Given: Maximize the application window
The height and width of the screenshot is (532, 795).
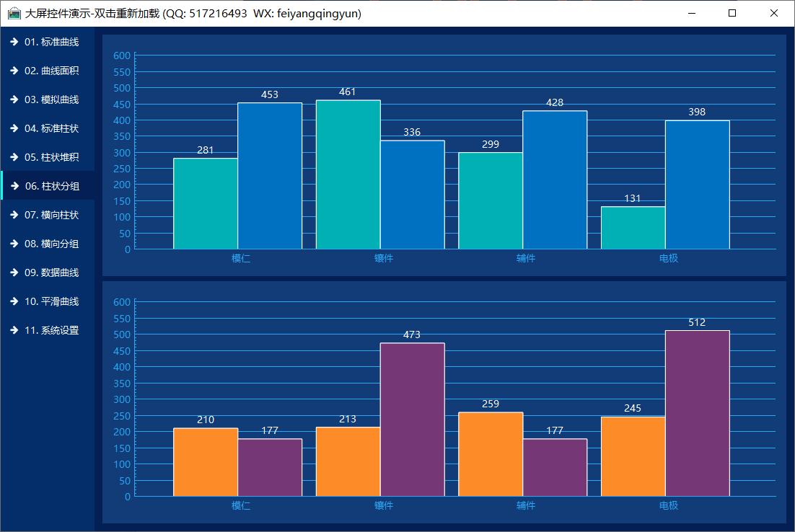Looking at the screenshot, I should click(x=732, y=13).
